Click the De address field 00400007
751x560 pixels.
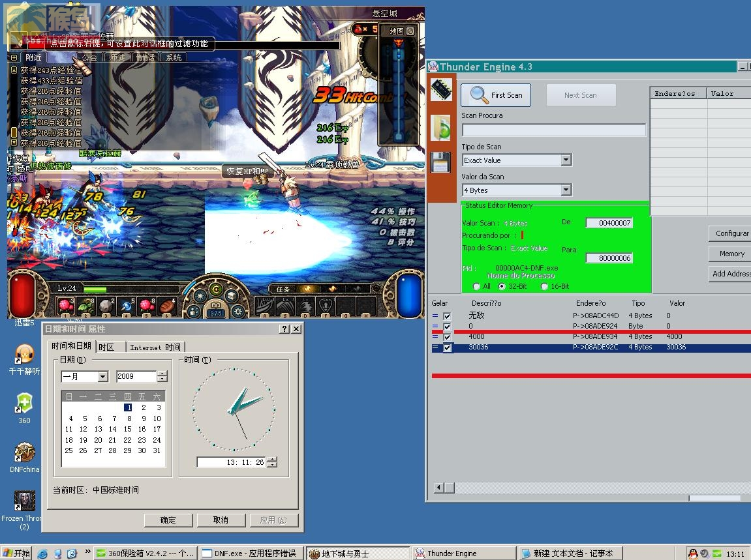coord(609,222)
